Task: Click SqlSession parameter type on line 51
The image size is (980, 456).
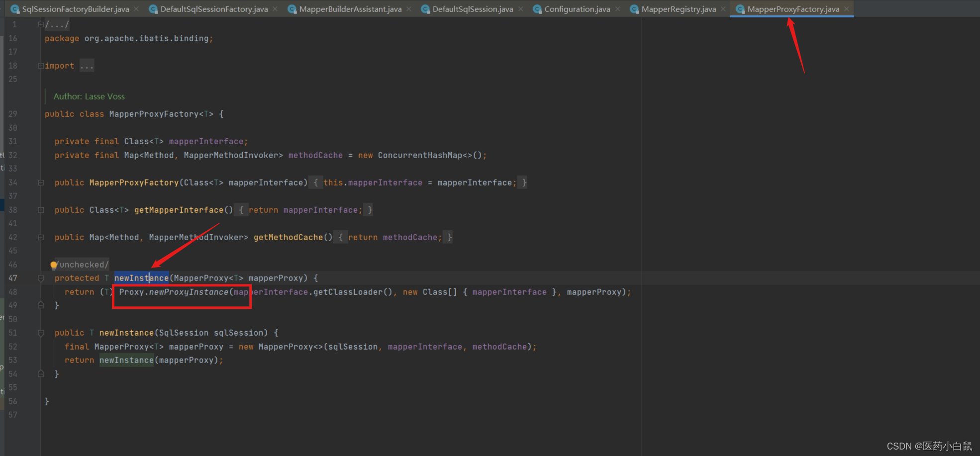Action: pyautogui.click(x=184, y=333)
